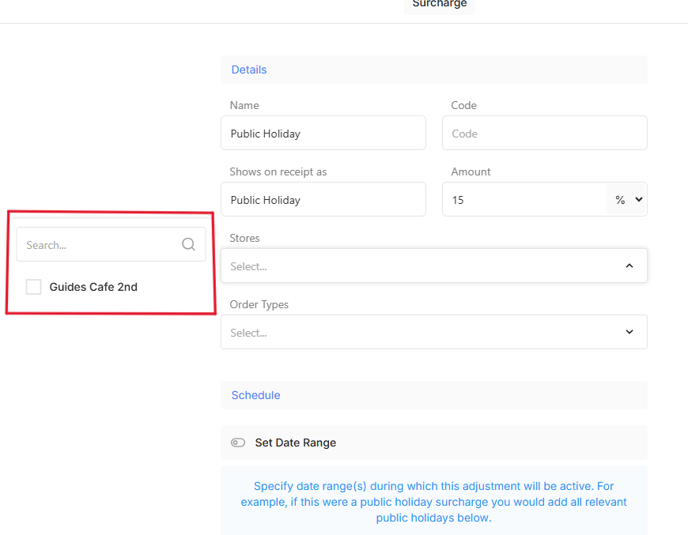Focus the store Search... text box
The width and height of the screenshot is (688, 535).
tap(98, 245)
